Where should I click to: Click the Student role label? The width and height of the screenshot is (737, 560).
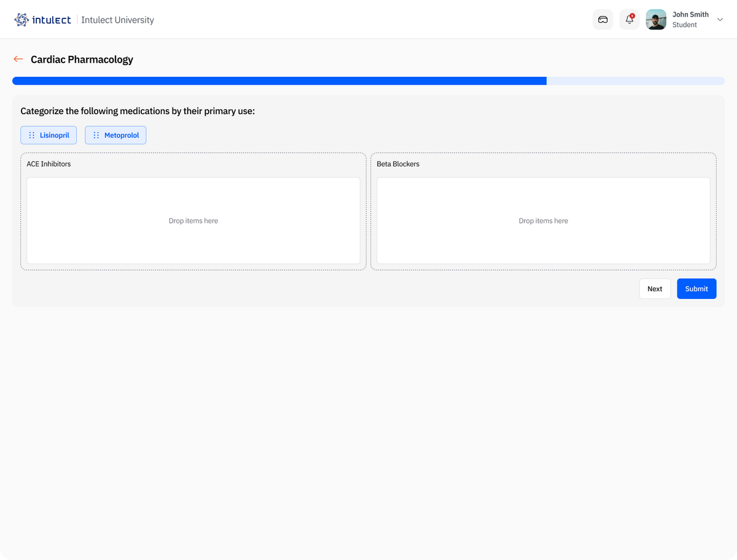coord(685,25)
